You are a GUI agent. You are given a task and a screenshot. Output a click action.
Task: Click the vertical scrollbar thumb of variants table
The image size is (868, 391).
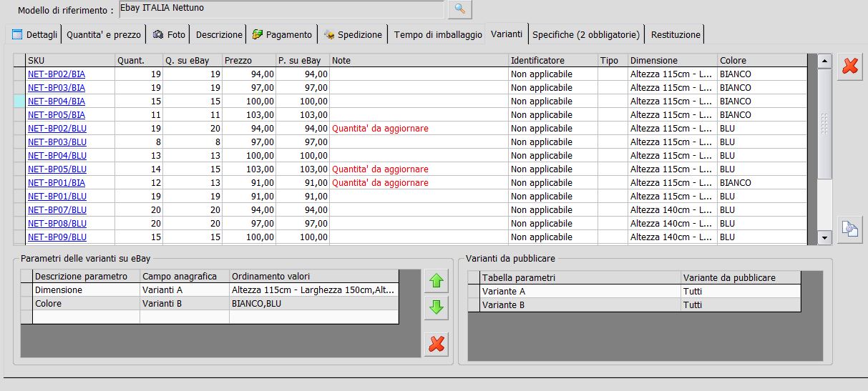(825, 124)
